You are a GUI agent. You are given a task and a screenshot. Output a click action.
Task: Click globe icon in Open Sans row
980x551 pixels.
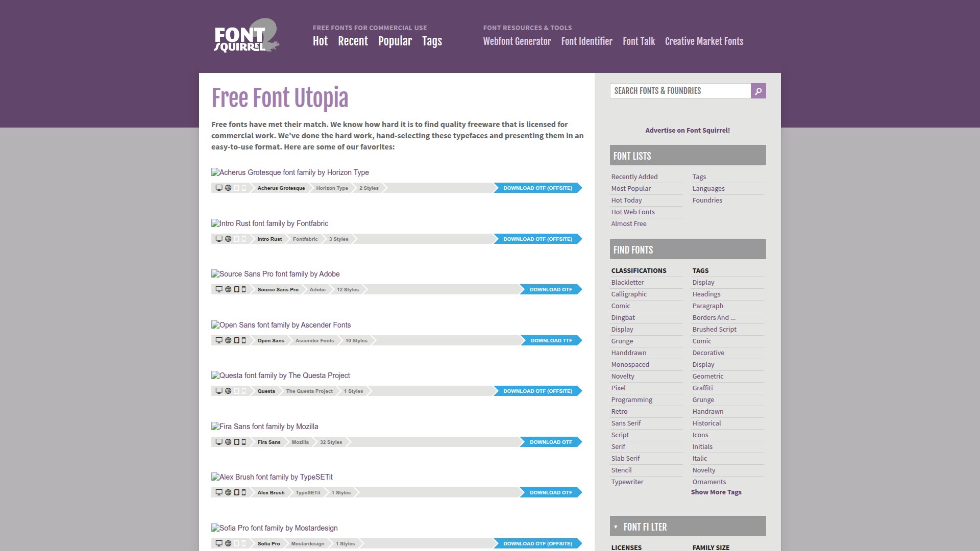pyautogui.click(x=228, y=340)
